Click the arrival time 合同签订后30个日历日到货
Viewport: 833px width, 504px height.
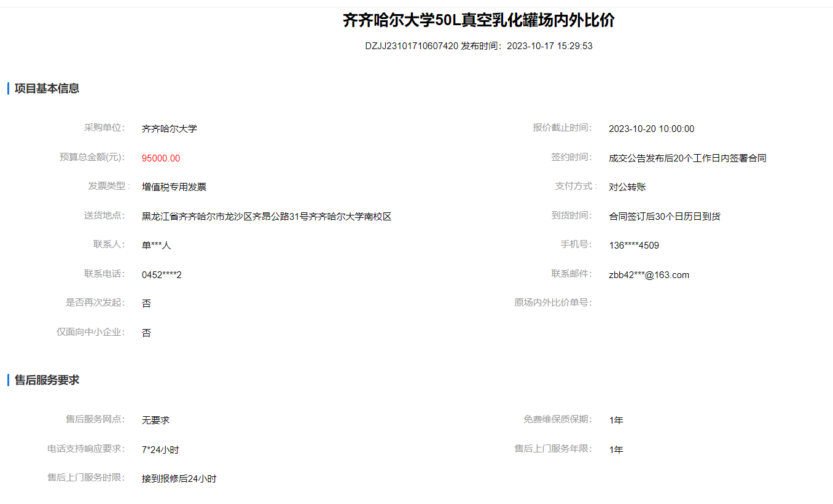[665, 217]
